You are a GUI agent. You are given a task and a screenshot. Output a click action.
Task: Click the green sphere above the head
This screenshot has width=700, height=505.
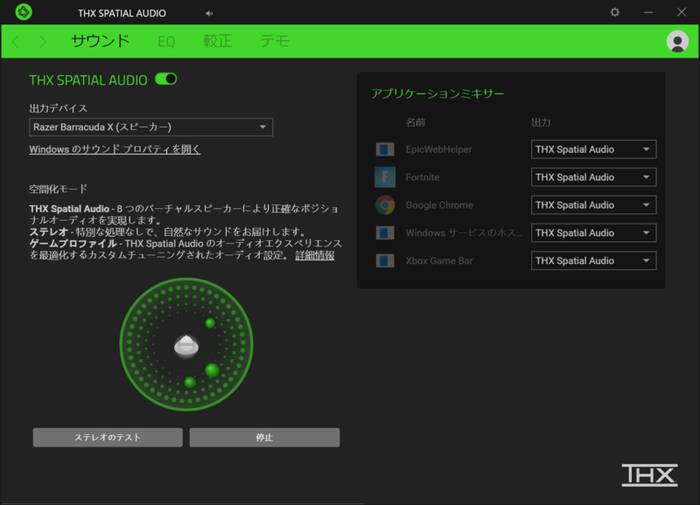[210, 323]
